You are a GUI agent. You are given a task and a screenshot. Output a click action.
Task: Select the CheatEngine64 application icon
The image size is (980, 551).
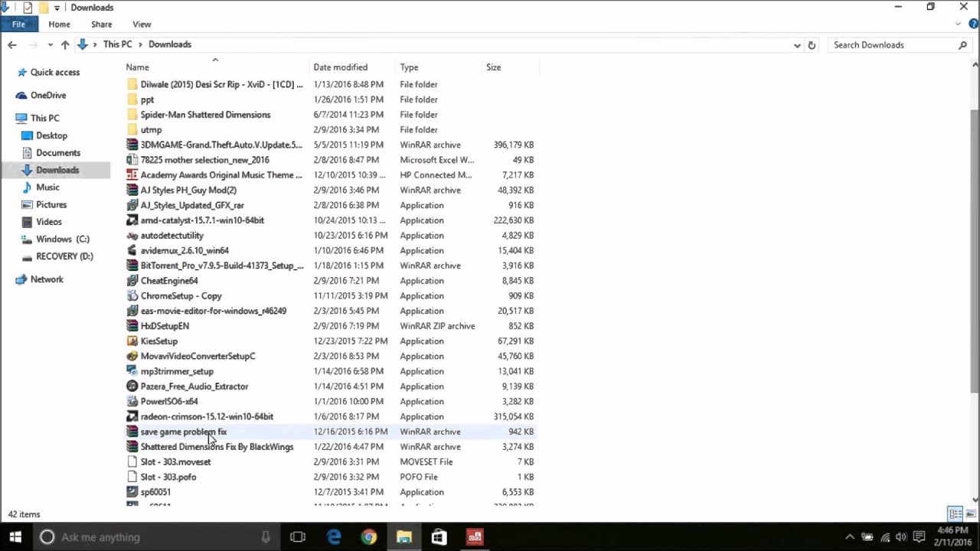132,281
